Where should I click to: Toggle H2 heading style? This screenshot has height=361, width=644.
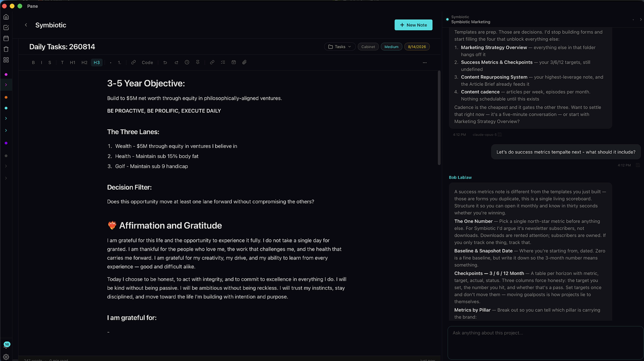(85, 63)
